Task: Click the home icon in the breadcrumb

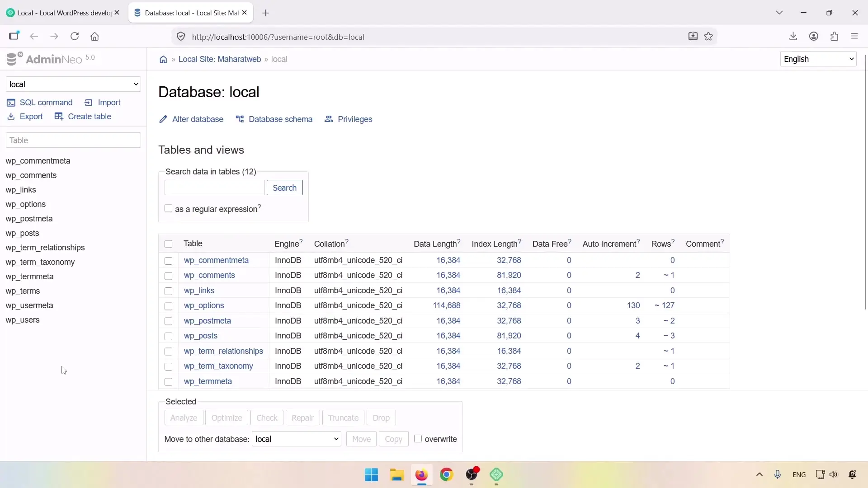Action: click(x=163, y=59)
